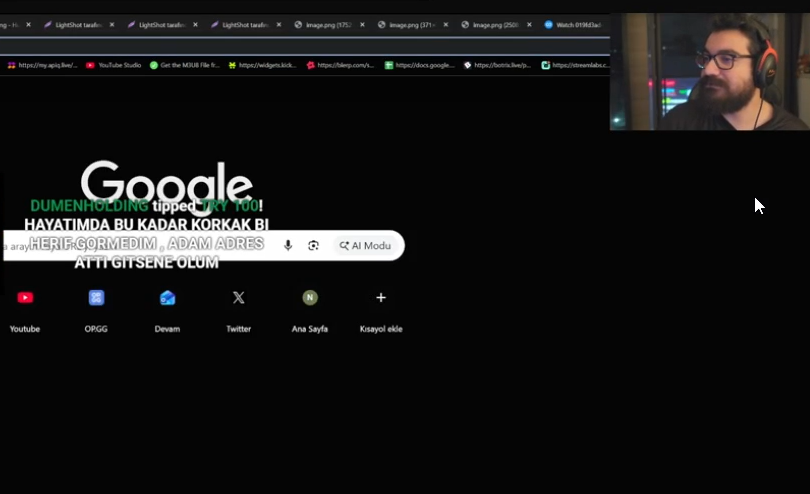This screenshot has height=494, width=810.
Task: Open the Youtube shortcut tile
Action: pos(25,310)
